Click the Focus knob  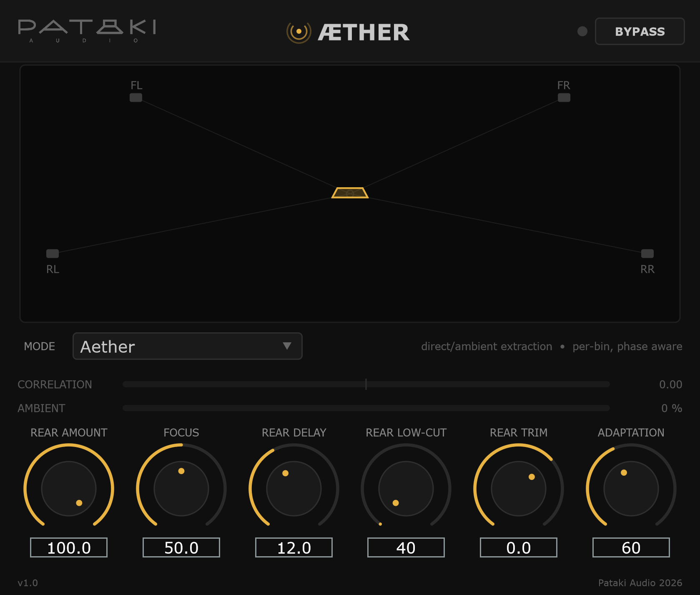click(181, 488)
